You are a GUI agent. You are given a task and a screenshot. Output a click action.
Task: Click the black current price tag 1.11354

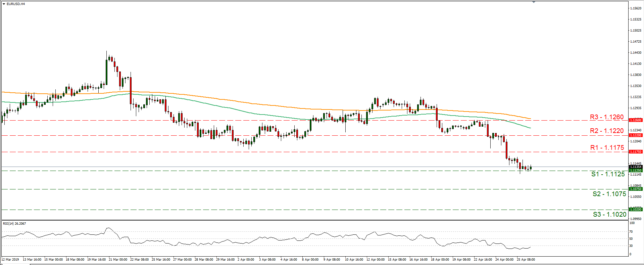coord(635,167)
